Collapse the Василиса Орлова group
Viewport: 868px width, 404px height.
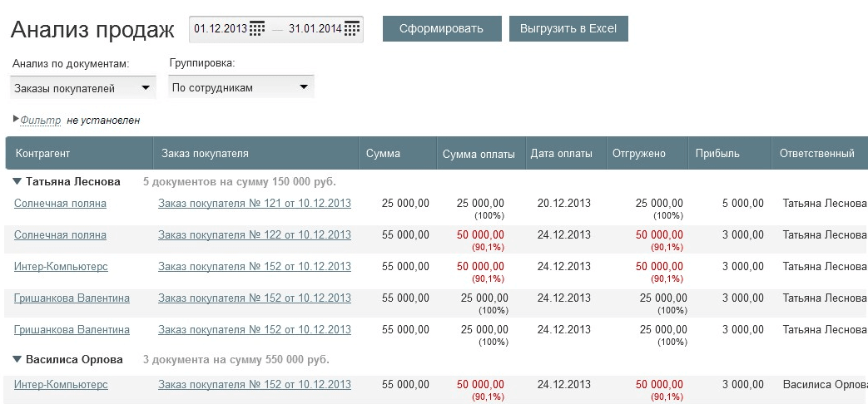click(17, 360)
